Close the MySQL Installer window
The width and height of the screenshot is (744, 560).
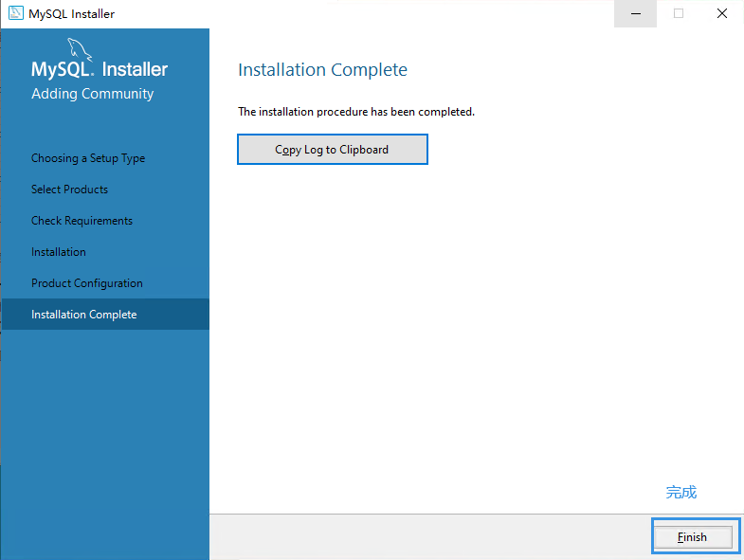coord(721,14)
